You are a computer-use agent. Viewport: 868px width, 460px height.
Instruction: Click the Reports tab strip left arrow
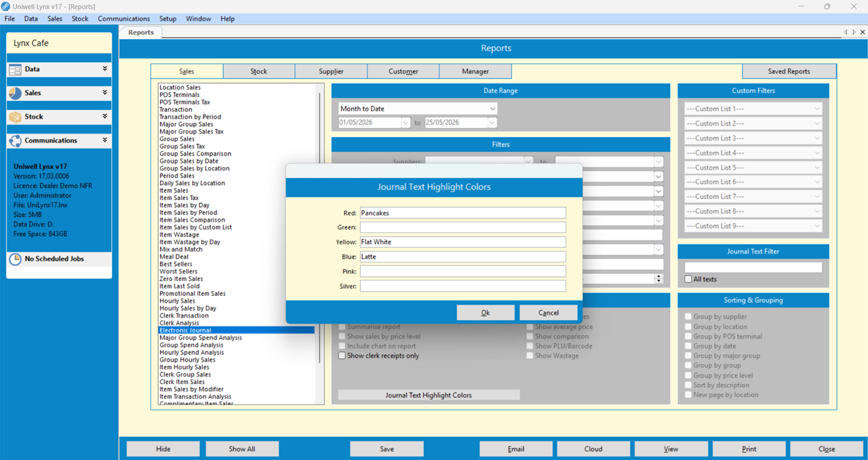[x=846, y=32]
